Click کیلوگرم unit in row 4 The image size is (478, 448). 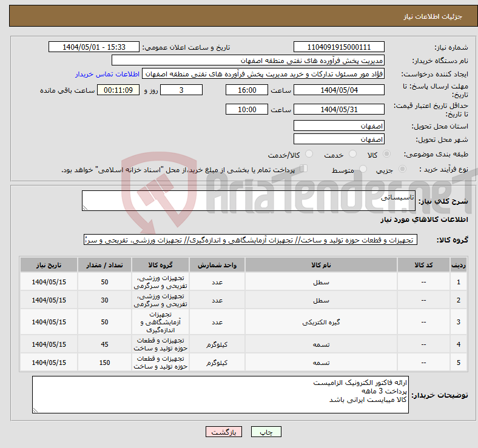217,344
